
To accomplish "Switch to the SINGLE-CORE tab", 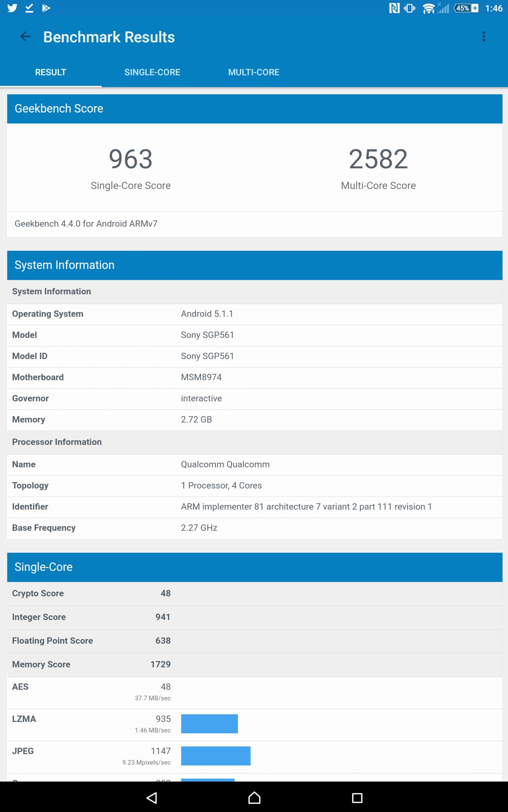I will pyautogui.click(x=152, y=72).
